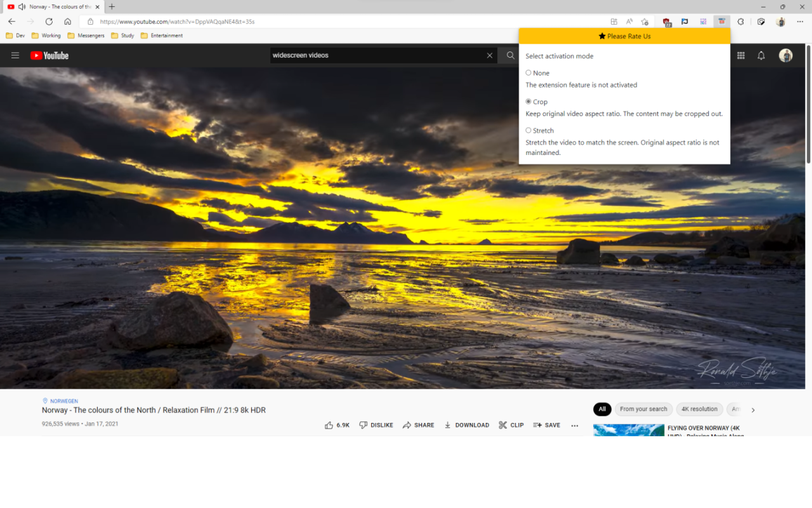Like the video with thumbs up

click(337, 425)
